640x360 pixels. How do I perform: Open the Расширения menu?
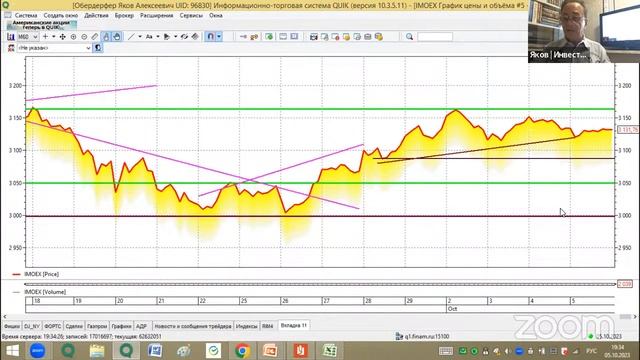156,16
